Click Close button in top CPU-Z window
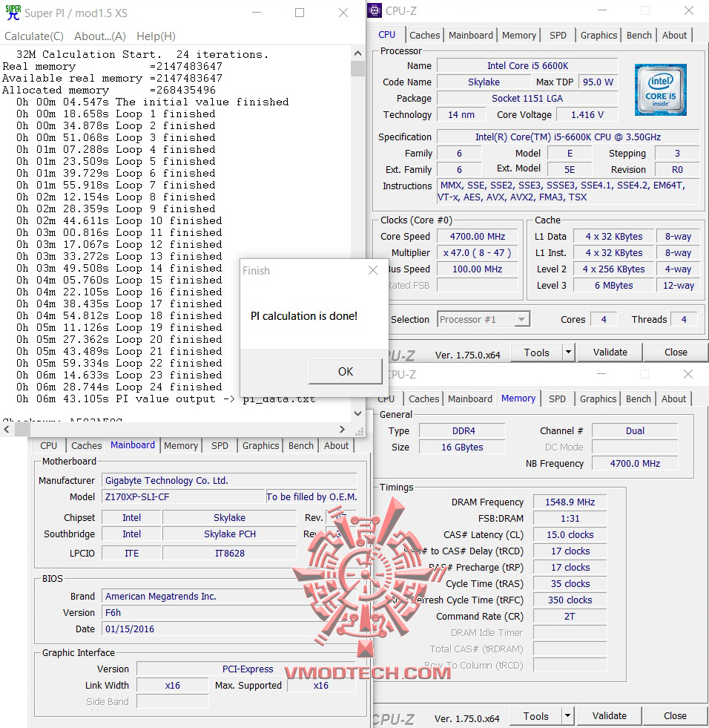The image size is (709, 728). pos(676,352)
